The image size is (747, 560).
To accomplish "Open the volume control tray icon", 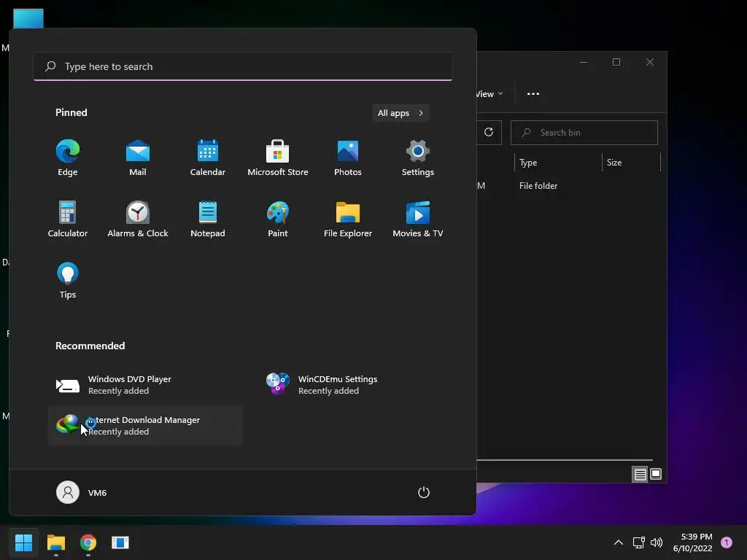I will (657, 542).
